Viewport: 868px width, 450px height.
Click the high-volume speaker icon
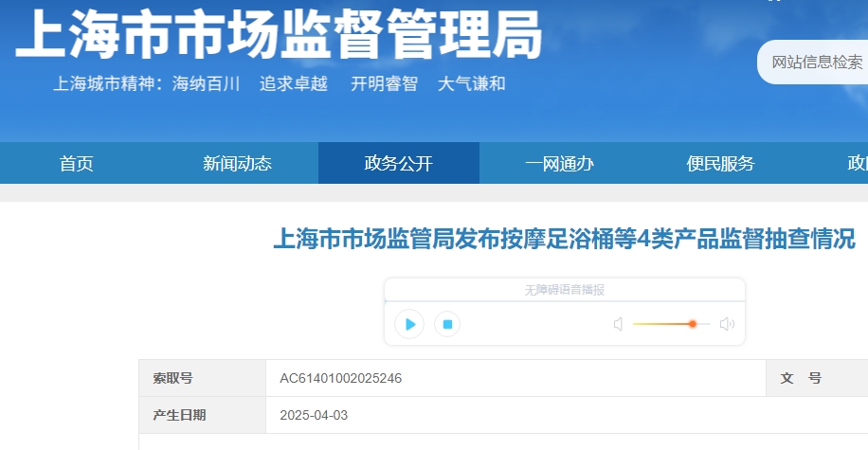pyautogui.click(x=727, y=324)
